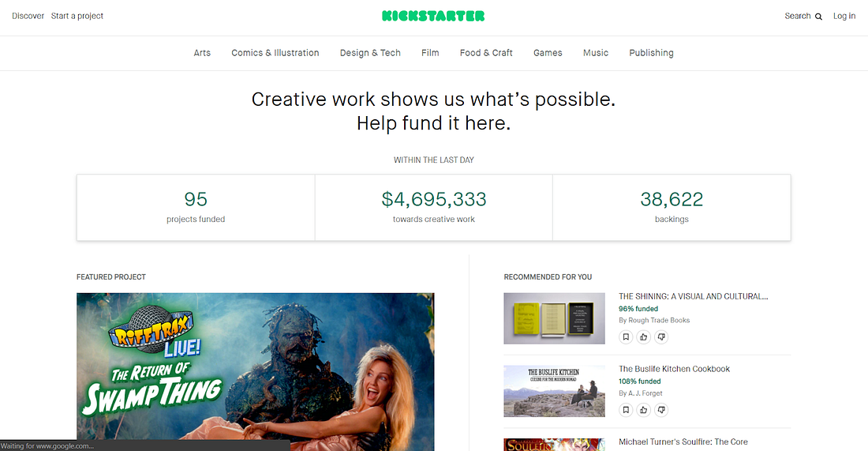Open the Publishing category
This screenshot has width=868, height=451.
point(651,53)
